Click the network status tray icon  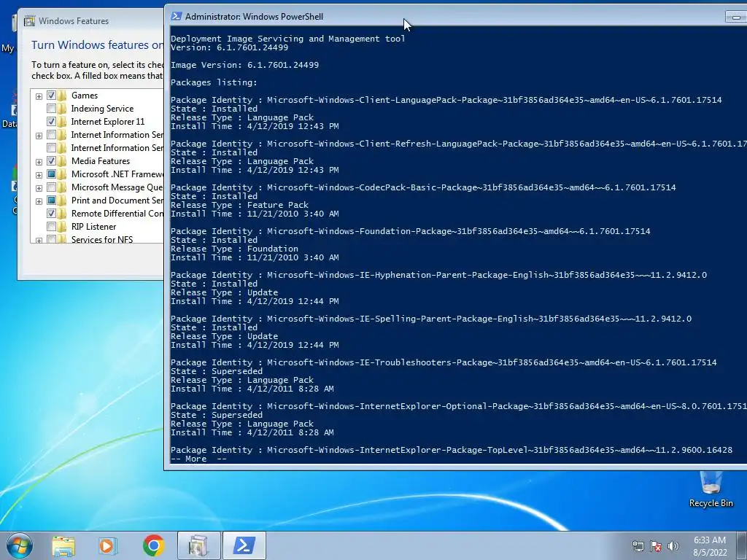[x=638, y=546]
